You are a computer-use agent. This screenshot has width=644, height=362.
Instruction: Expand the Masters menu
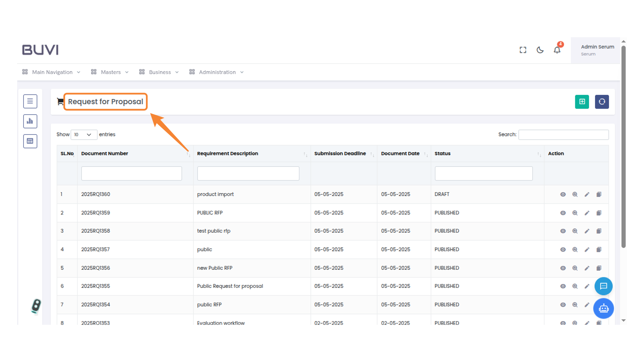[110, 72]
